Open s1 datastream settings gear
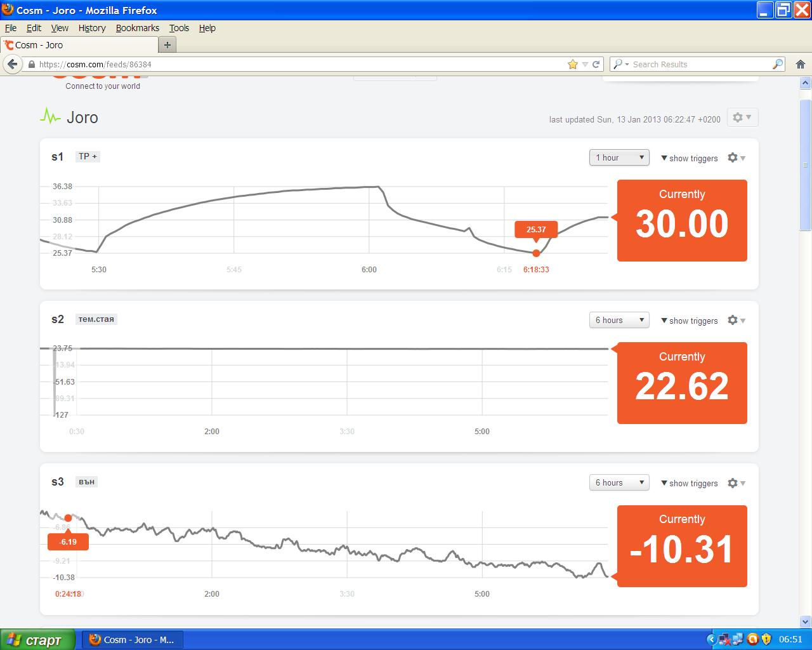 point(736,158)
